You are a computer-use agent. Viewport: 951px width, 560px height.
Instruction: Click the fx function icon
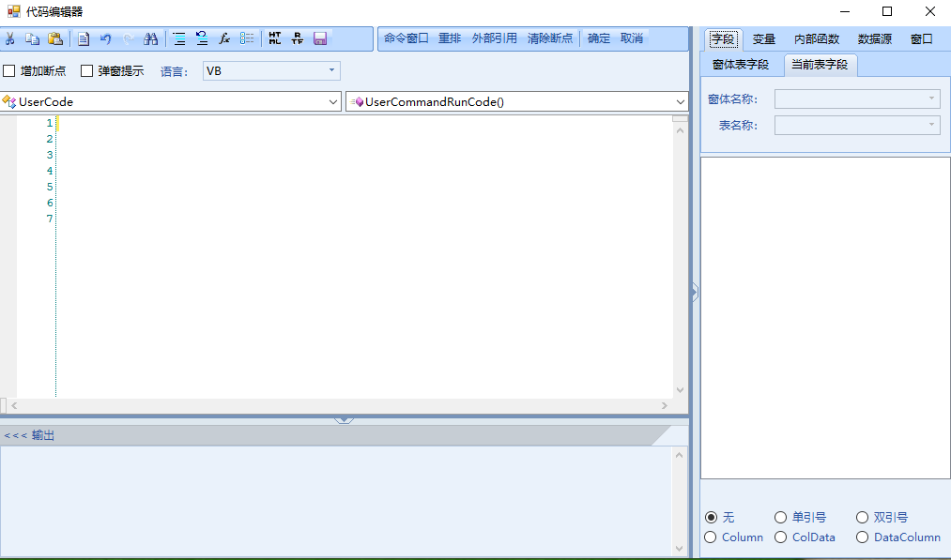tap(224, 38)
